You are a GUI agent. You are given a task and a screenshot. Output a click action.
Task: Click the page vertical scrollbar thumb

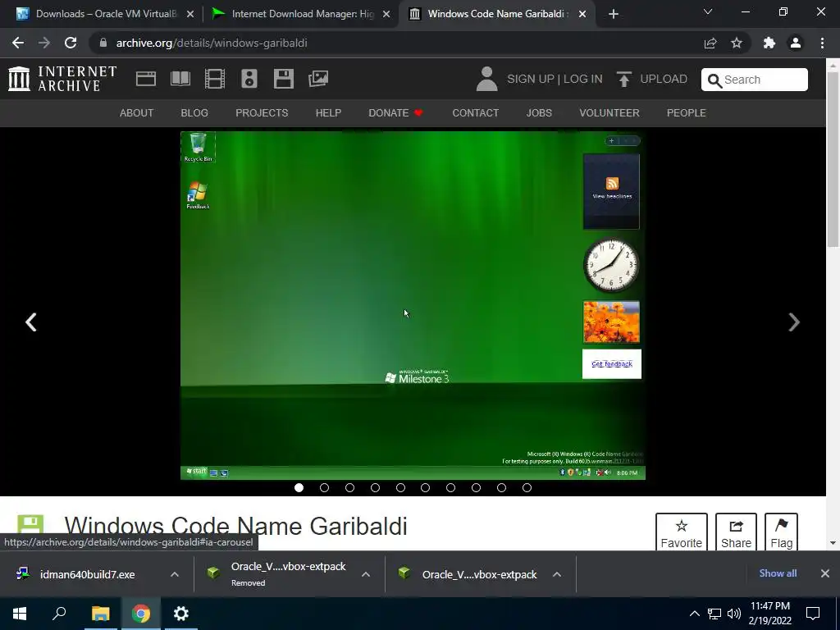pyautogui.click(x=833, y=158)
